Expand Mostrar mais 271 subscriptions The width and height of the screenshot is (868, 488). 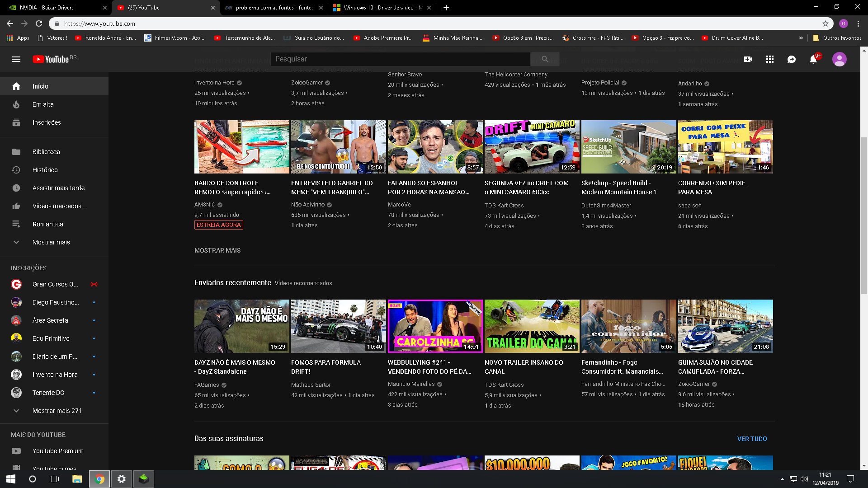(x=54, y=411)
